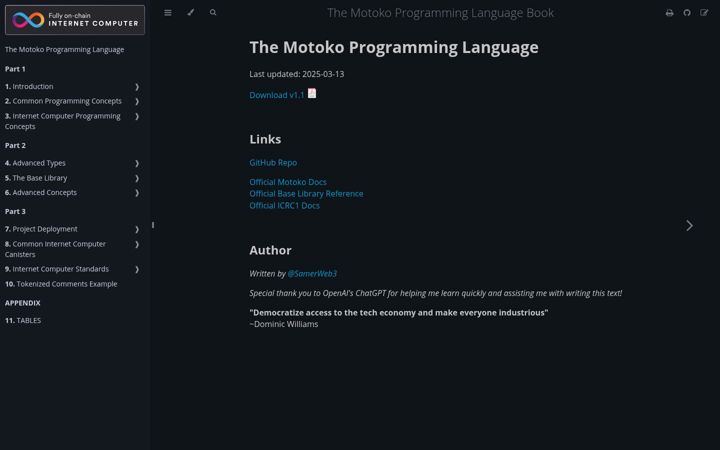Open chapter 9 Internet Computer Standards
Screen dimensions: 720x450
coord(57,269)
